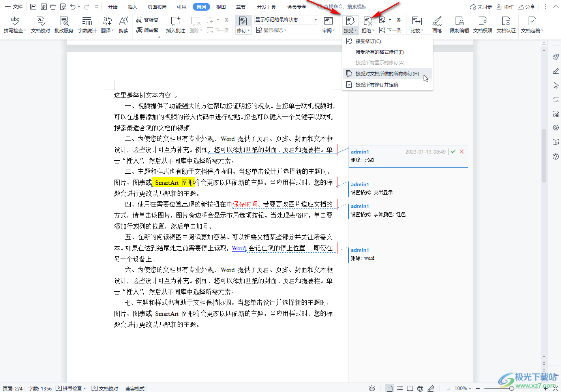561x392 pixels.
Task: Click the 协作 collaborate button
Action: click(505, 7)
